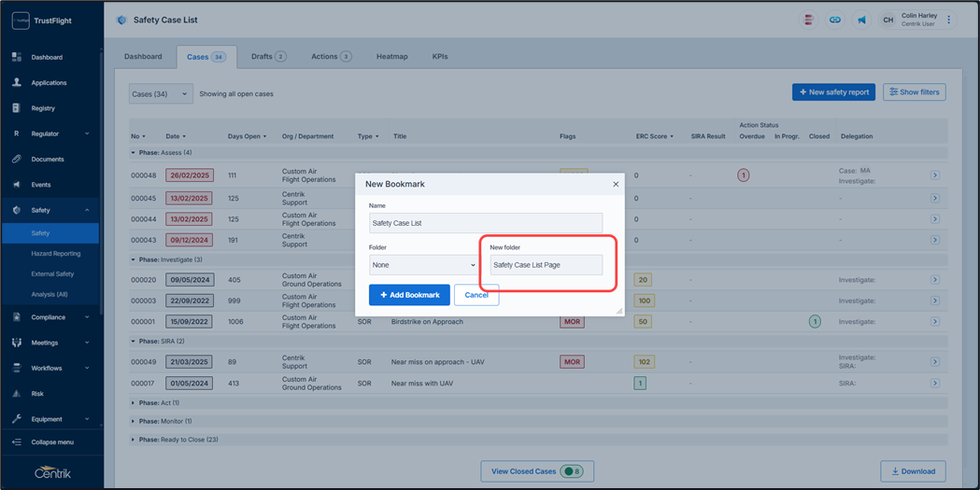Expand the Phase: Ready to Close group
This screenshot has height=490, width=980.
133,440
